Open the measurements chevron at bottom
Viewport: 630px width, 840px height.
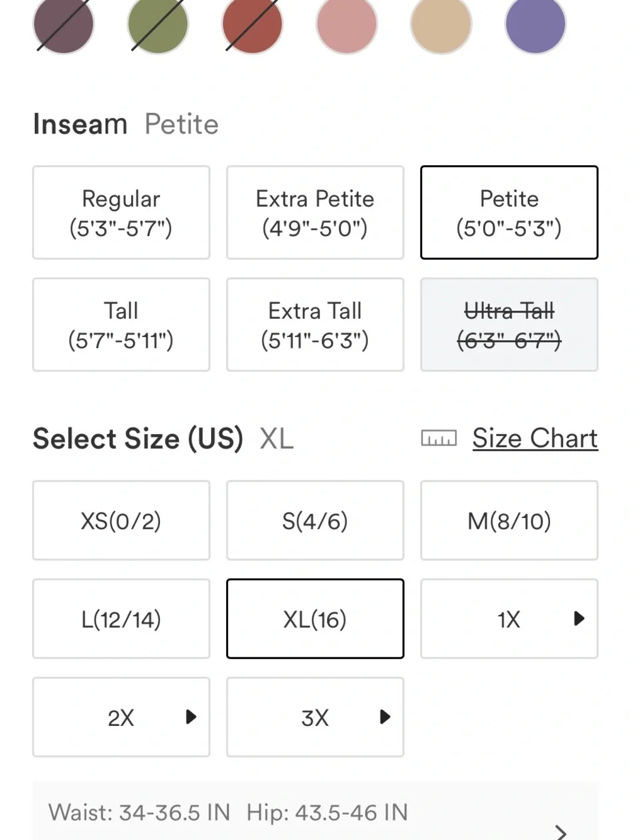tap(561, 832)
